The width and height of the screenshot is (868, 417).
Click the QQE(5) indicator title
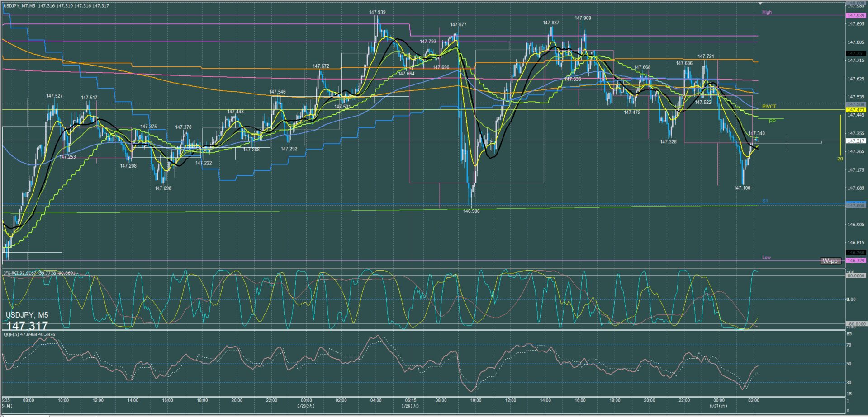point(29,334)
